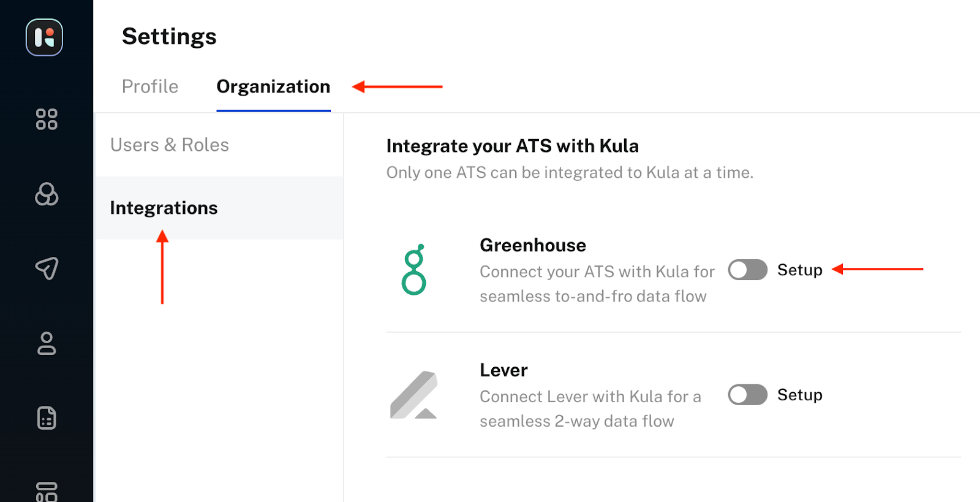This screenshot has width=980, height=502.
Task: Click the Lever logo
Action: coord(414,395)
